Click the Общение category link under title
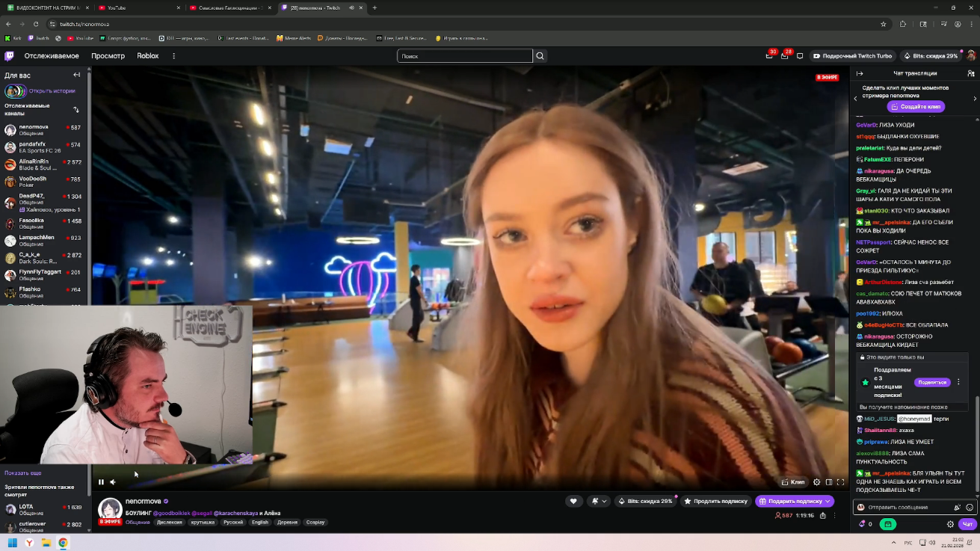980x551 pixels. click(x=138, y=522)
